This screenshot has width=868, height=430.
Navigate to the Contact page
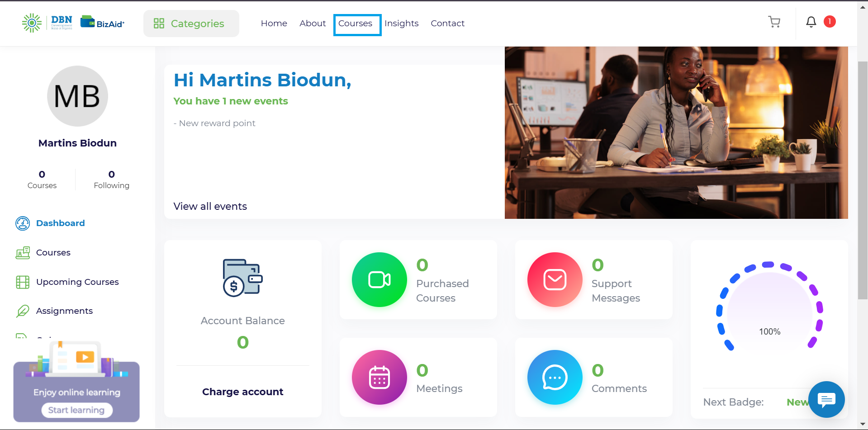pyautogui.click(x=448, y=24)
